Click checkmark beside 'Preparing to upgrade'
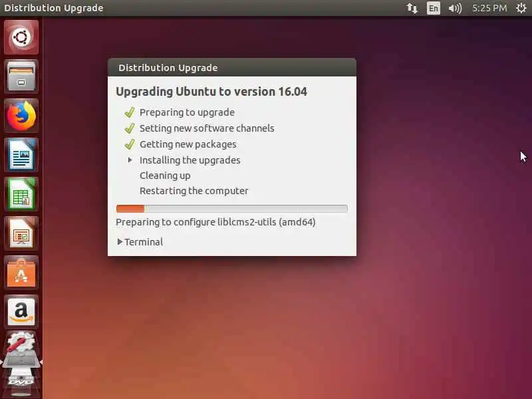The image size is (532, 399). tap(129, 112)
